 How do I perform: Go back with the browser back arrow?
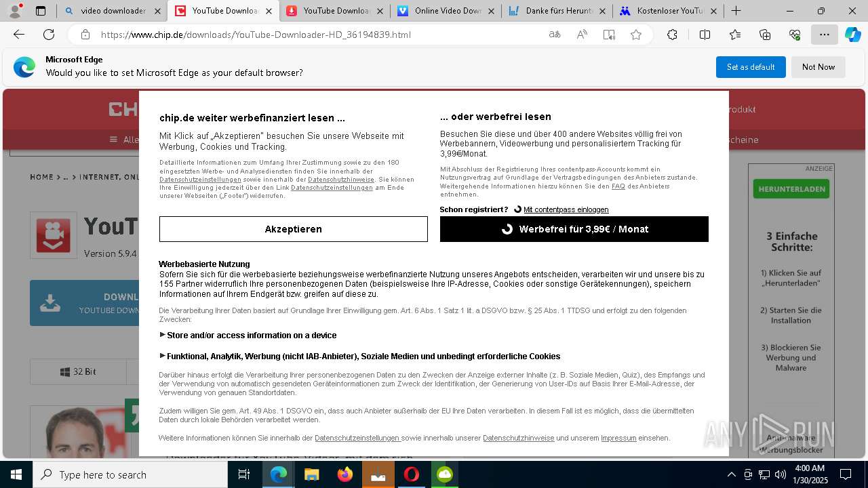pos(19,35)
